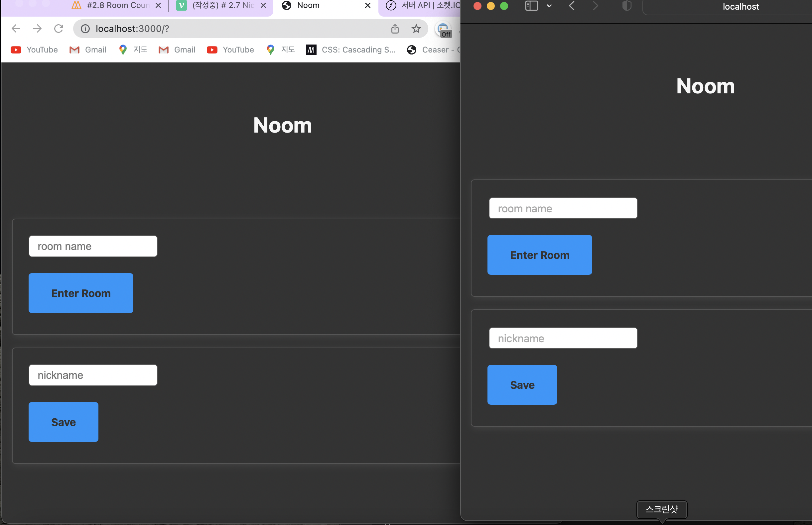This screenshot has width=812, height=525.
Task: Switch to the #2.8 Room Count tab
Action: (113, 5)
